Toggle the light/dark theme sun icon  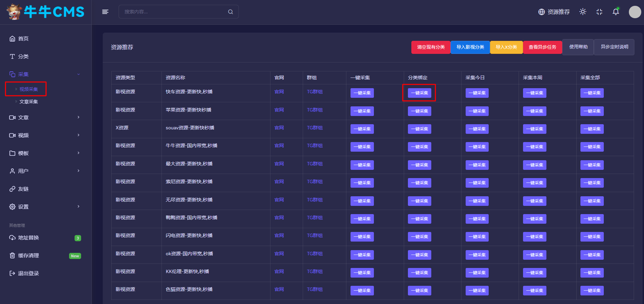click(582, 12)
